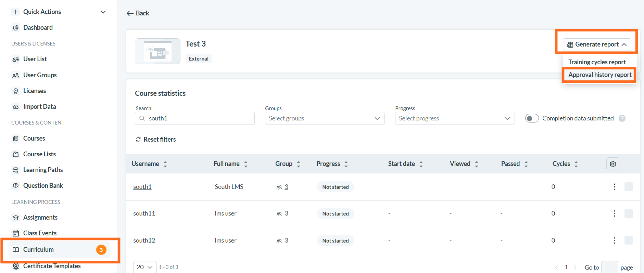The width and height of the screenshot is (644, 273).
Task: Open the Dashboard from the sidebar
Action: tap(38, 28)
